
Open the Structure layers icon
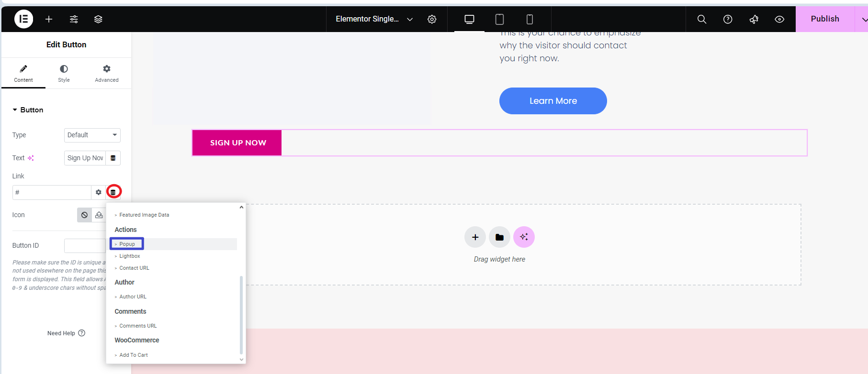pyautogui.click(x=98, y=19)
